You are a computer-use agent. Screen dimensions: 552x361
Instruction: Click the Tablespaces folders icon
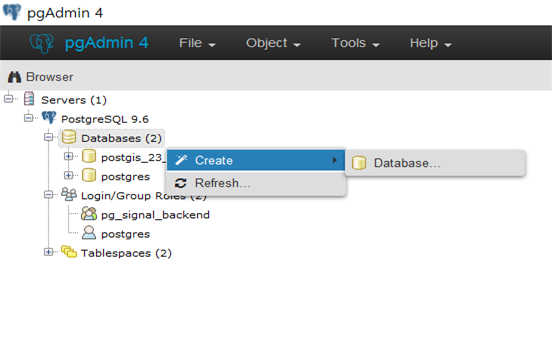(x=69, y=251)
